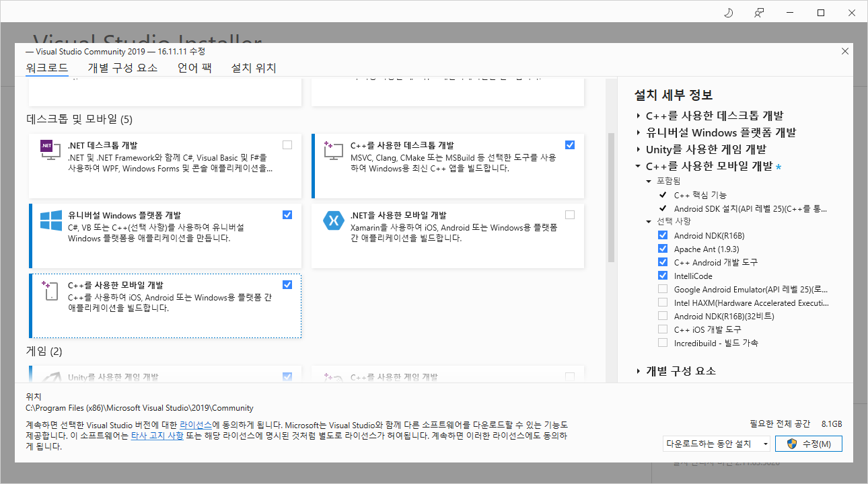Image resolution: width=868 pixels, height=484 pixels.
Task: Uncheck the C++를 사용한 모바일 개발 workload
Action: pyautogui.click(x=287, y=284)
